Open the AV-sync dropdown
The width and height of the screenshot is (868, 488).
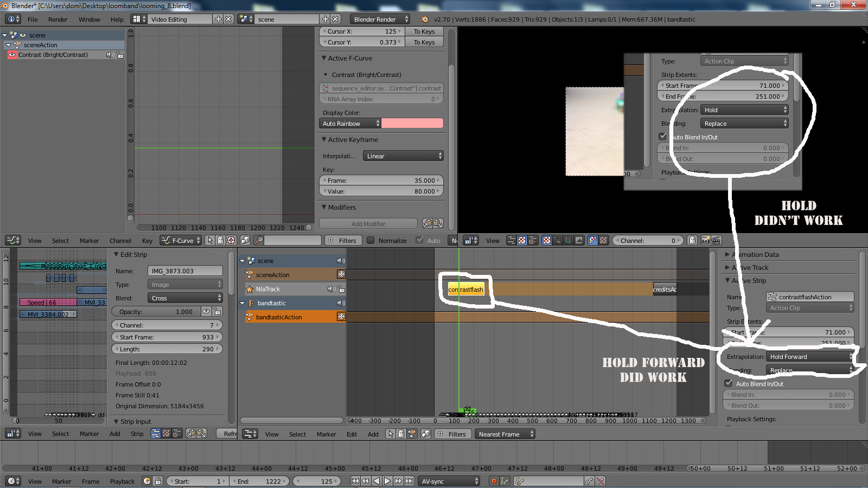pos(449,481)
